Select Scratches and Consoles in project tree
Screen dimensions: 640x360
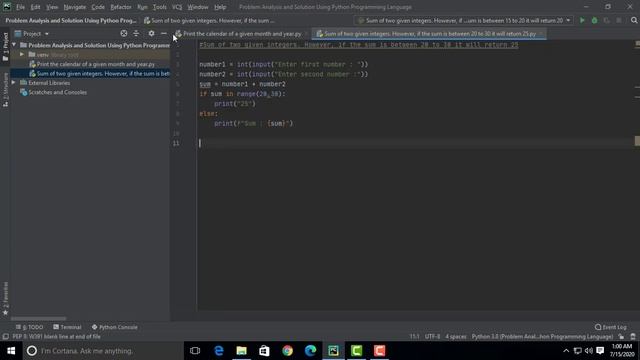point(53,92)
